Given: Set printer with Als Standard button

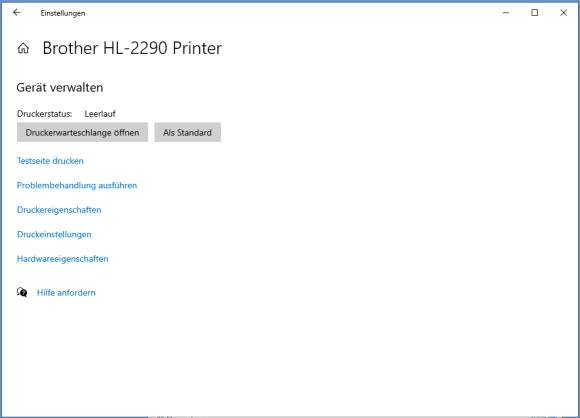Looking at the screenshot, I should click(x=188, y=132).
